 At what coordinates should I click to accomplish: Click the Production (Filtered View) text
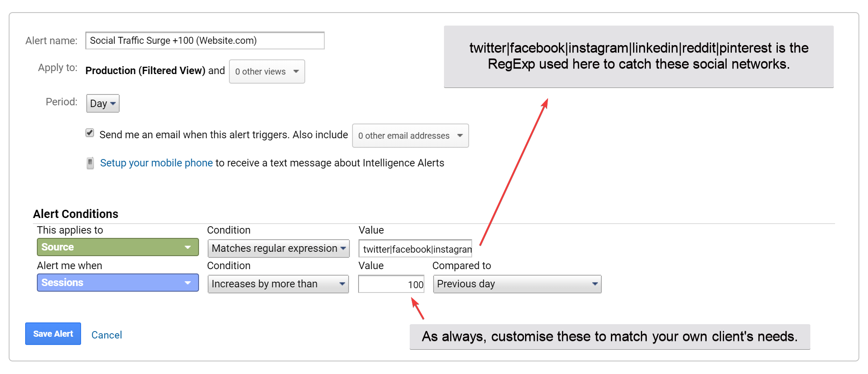(145, 71)
